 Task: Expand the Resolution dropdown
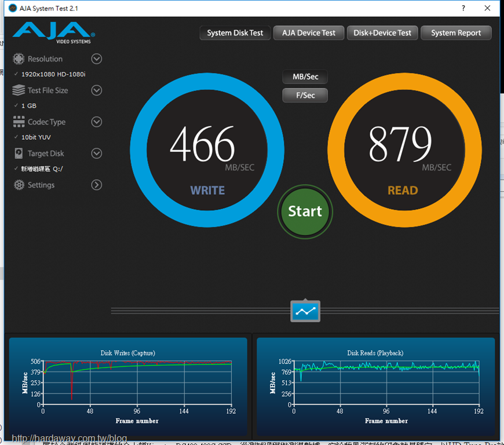[x=96, y=59]
